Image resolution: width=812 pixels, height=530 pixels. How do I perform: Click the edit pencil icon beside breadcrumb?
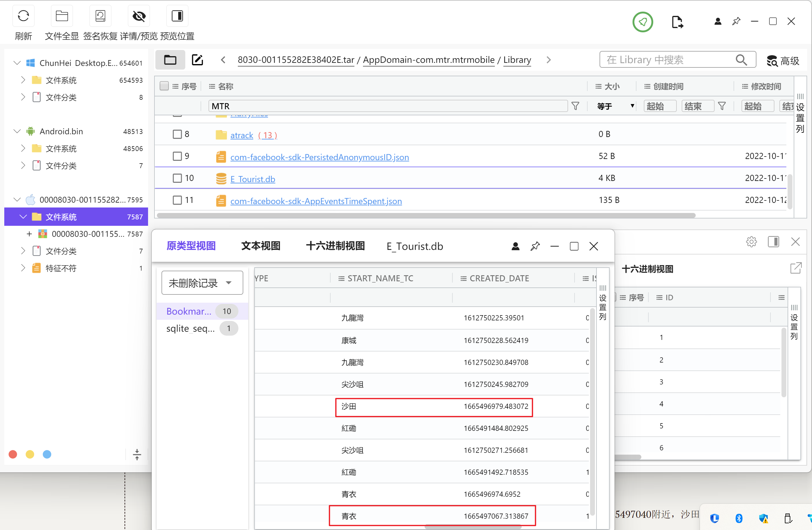point(197,60)
